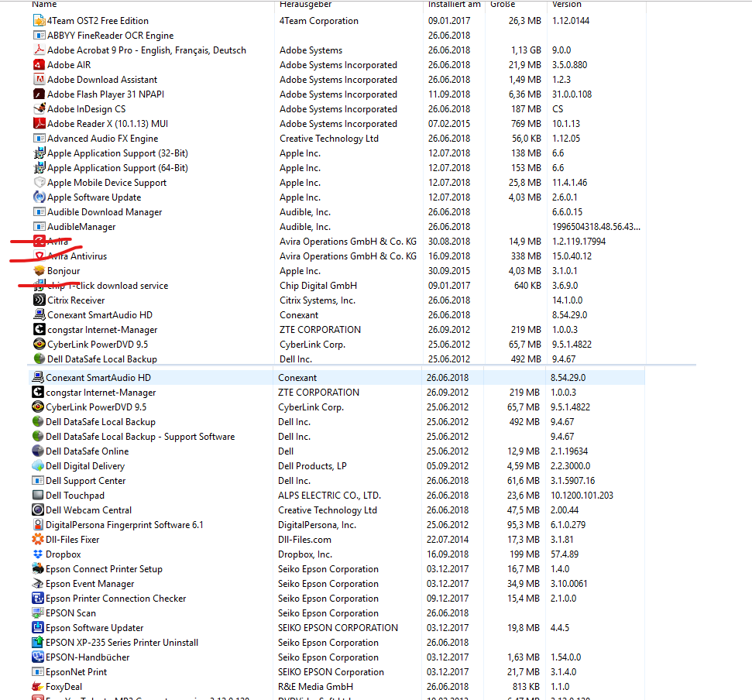The width and height of the screenshot is (752, 700).
Task: Click the Citrix Receiver icon
Action: (39, 300)
